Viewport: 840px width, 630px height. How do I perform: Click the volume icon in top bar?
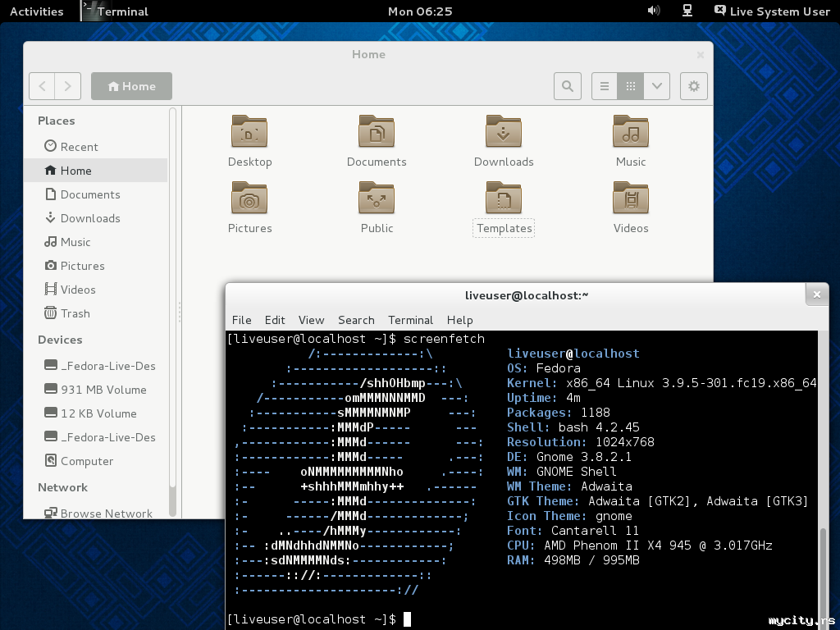coord(654,11)
